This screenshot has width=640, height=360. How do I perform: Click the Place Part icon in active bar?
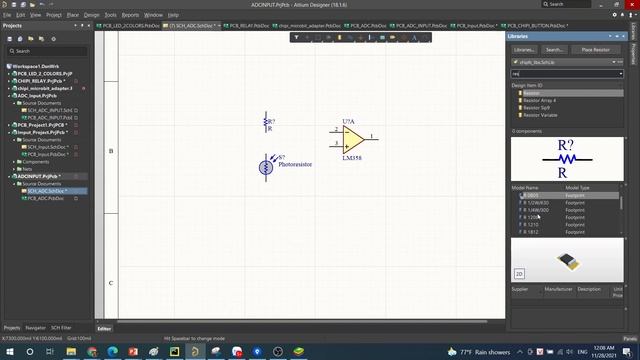tap(339, 38)
